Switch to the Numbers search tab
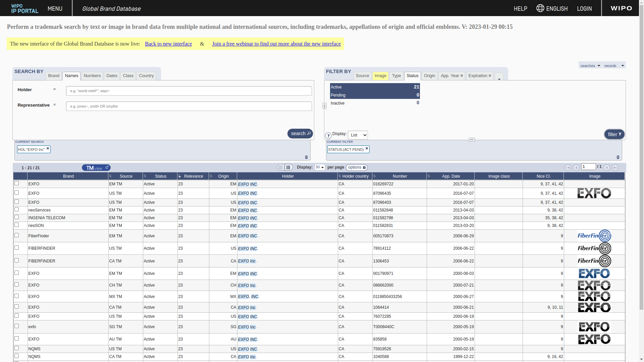Image resolution: width=644 pixels, height=362 pixels. (x=92, y=76)
